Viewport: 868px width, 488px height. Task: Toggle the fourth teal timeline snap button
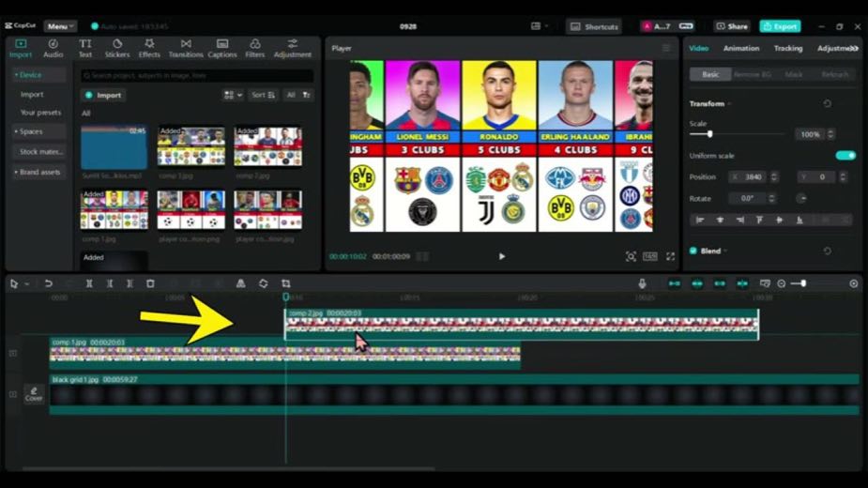click(x=742, y=283)
